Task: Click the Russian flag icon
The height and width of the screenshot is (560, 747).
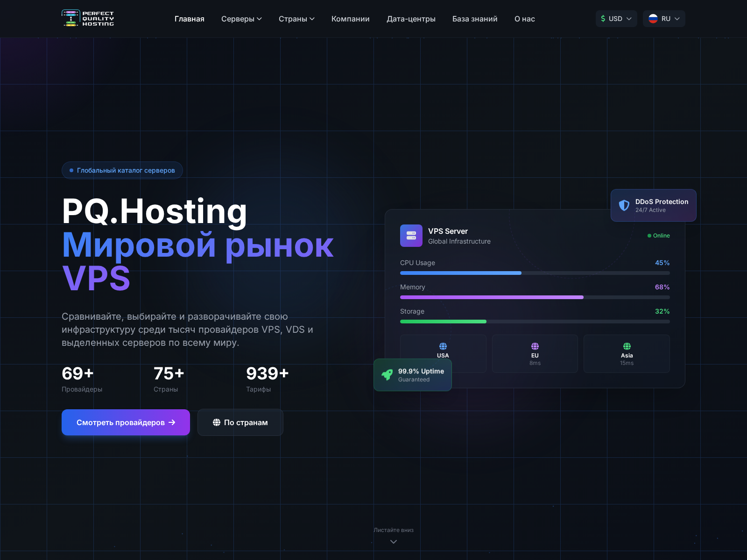Action: coord(653,19)
